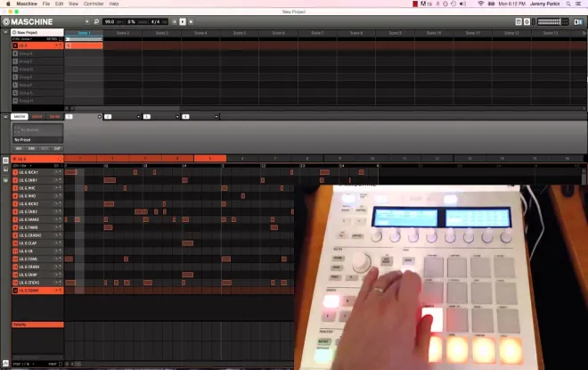Select the Scene 5 header
The height and width of the screenshot is (370, 588).
pos(240,33)
